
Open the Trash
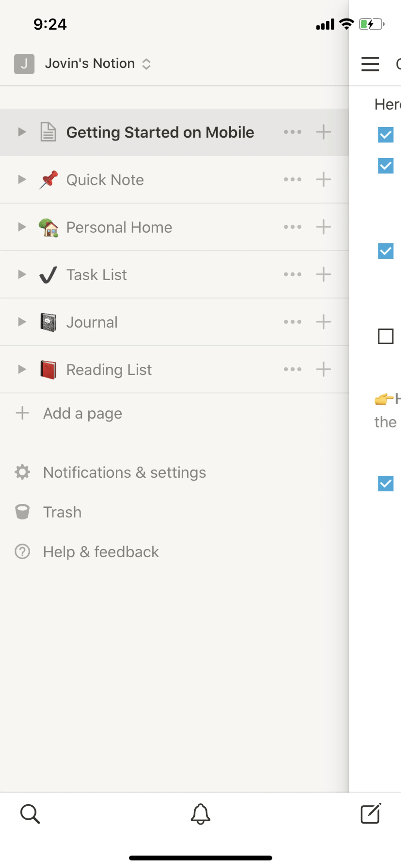click(62, 512)
